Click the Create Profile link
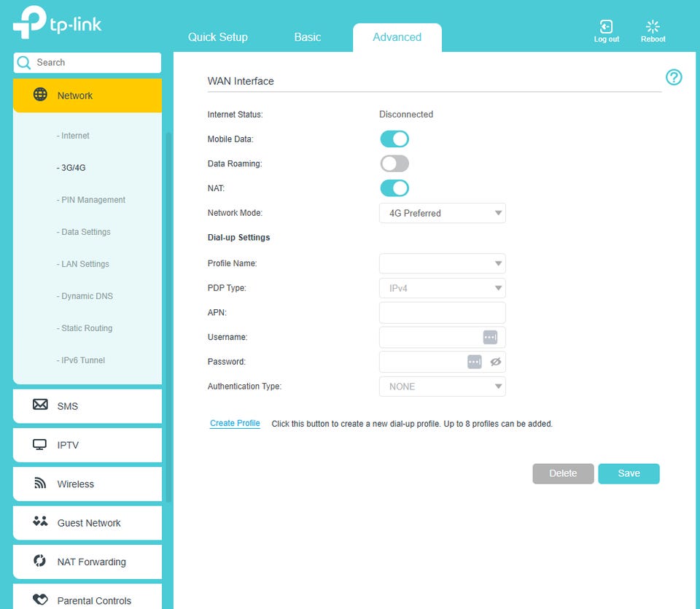Viewport: 700px width, 609px height. pos(235,423)
